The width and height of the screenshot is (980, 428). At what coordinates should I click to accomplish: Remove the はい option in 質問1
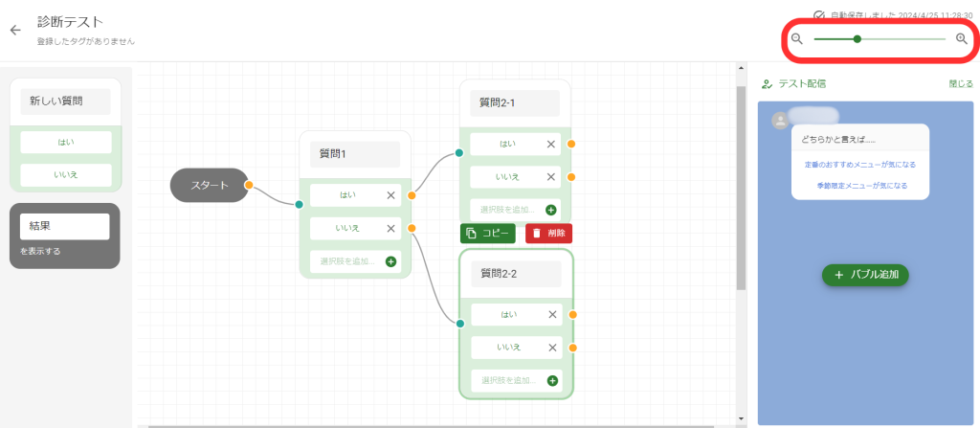click(390, 195)
